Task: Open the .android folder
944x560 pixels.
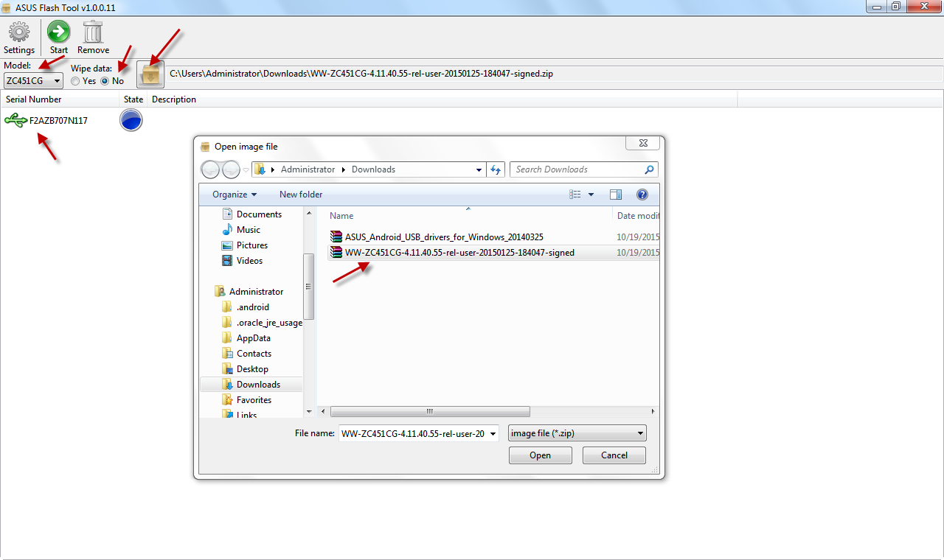Action: pyautogui.click(x=246, y=307)
